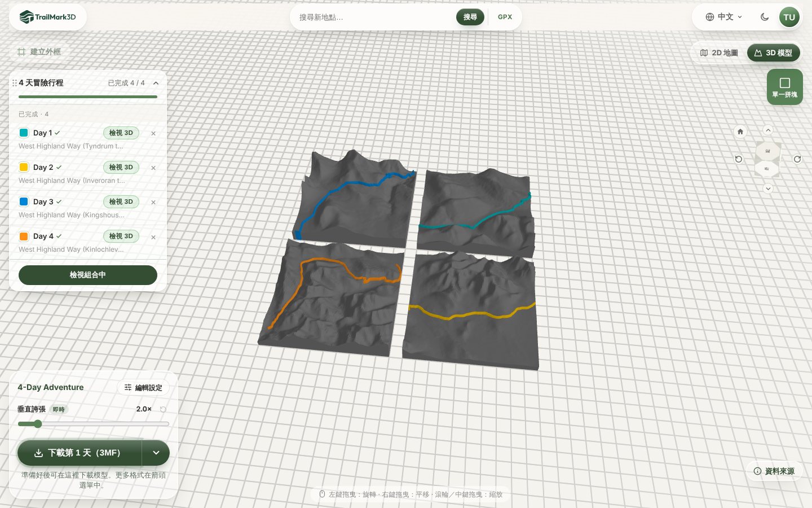The image size is (812, 508).
Task: Switch to the 3D 模型 view
Action: [x=773, y=52]
